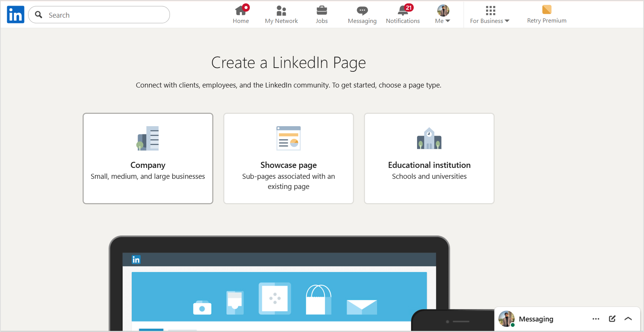644x332 pixels.
Task: Open the Jobs briefcase icon
Action: [x=322, y=10]
